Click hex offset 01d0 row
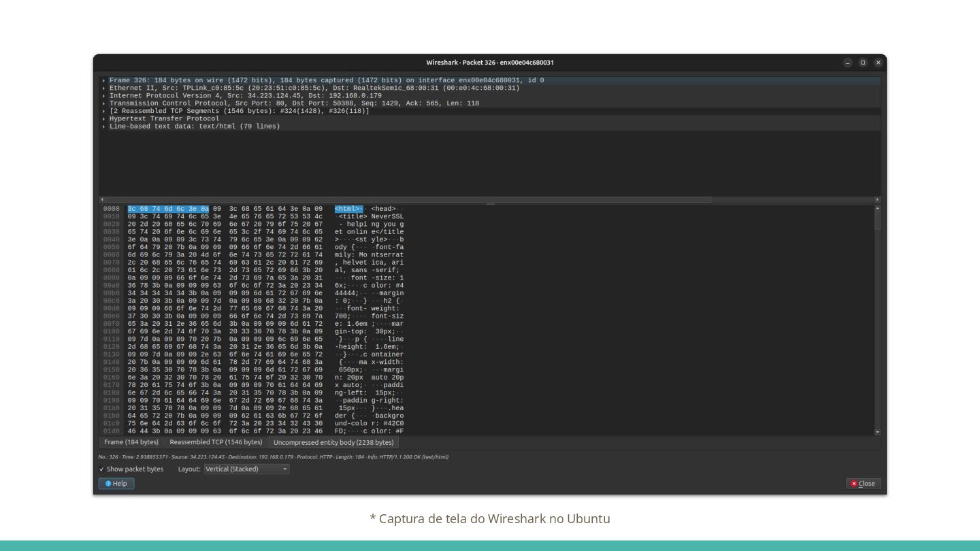 (x=112, y=431)
